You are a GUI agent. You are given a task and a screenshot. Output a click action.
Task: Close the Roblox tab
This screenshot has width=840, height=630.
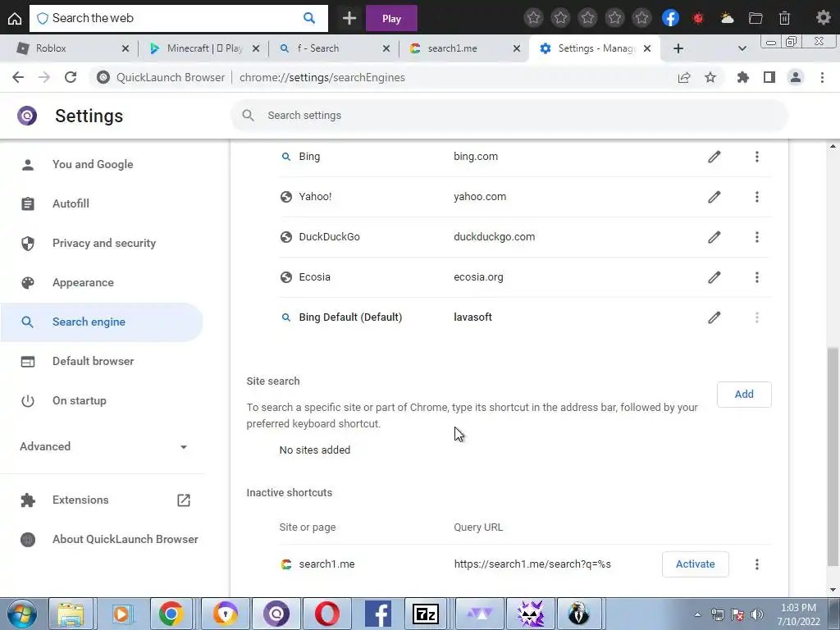pyautogui.click(x=126, y=48)
